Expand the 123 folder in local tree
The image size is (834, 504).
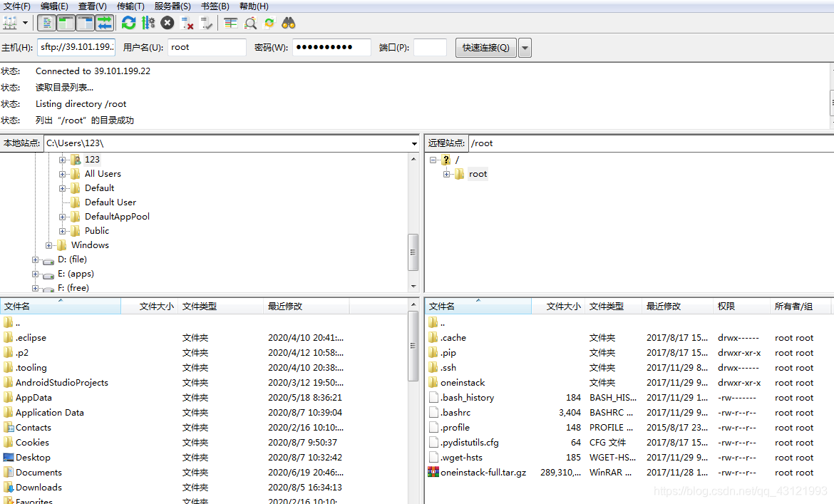pyautogui.click(x=62, y=160)
